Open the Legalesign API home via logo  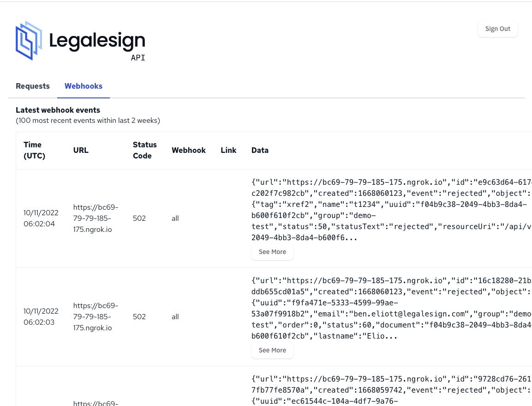[81, 41]
